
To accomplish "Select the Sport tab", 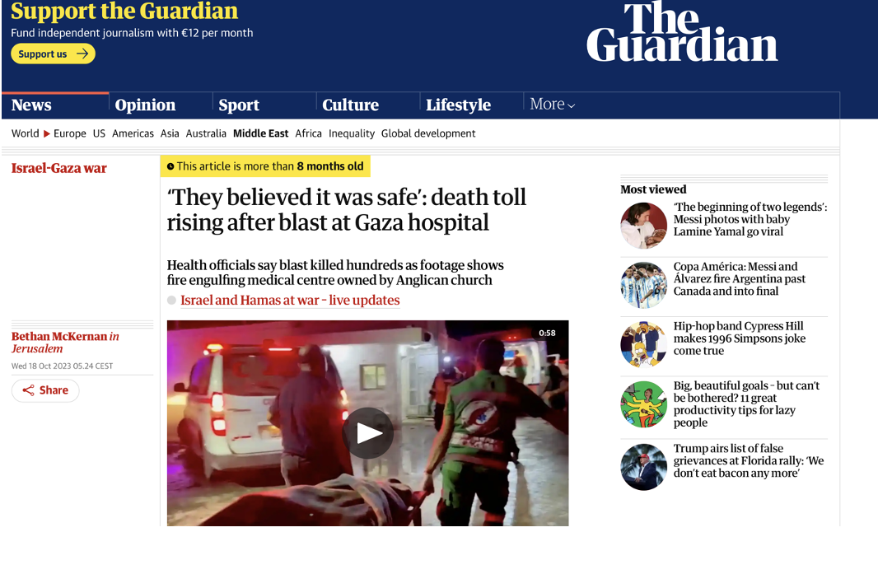I will (239, 105).
